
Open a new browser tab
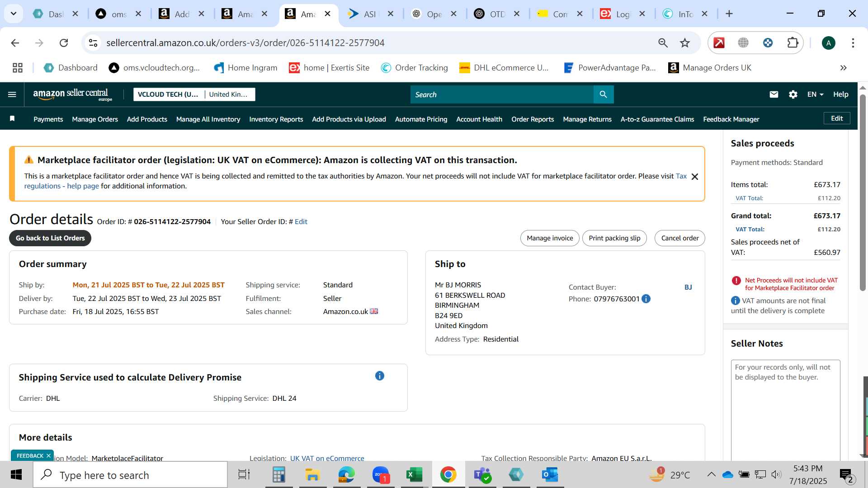click(729, 14)
